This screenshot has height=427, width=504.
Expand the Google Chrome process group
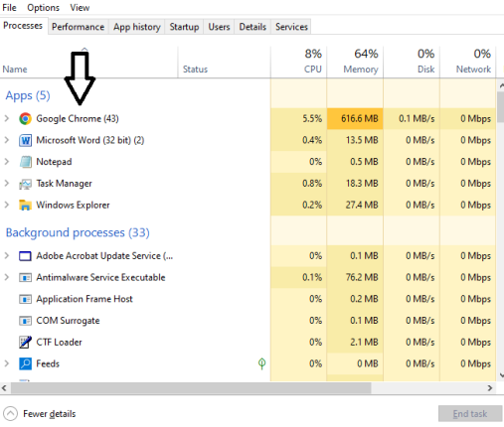6,118
